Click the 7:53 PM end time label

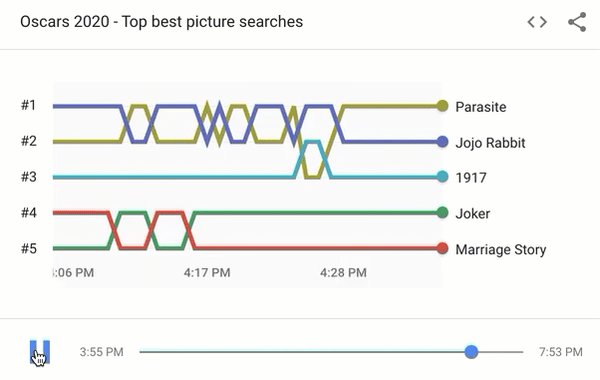tap(561, 352)
